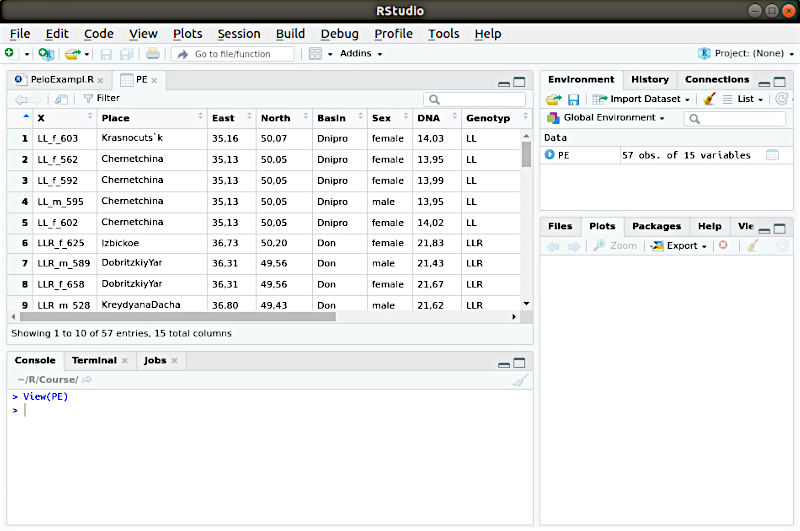Click the Save Workspace floppy disk icon
The width and height of the screenshot is (800, 531).
click(x=573, y=99)
